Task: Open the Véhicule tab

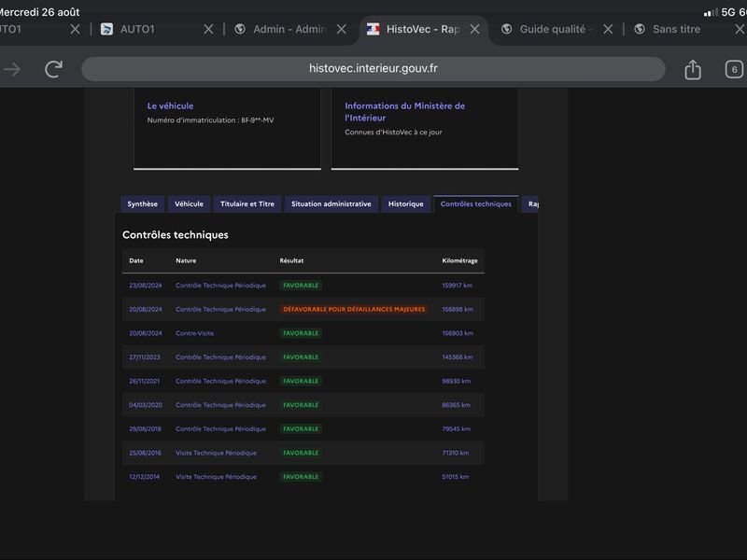Action: pos(189,203)
